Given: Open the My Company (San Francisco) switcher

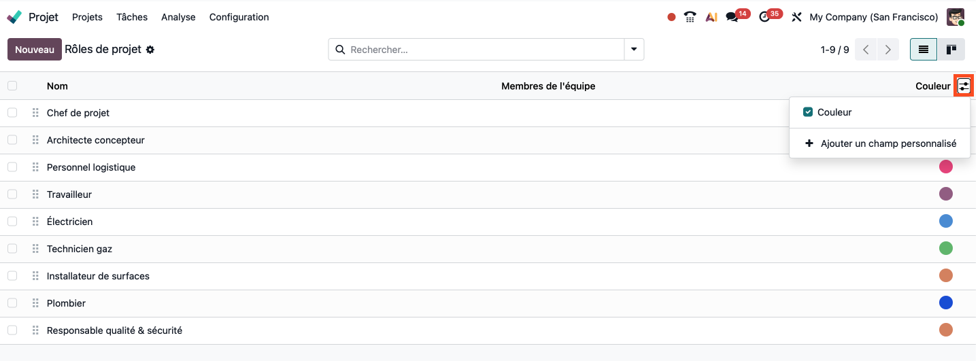Looking at the screenshot, I should (873, 17).
